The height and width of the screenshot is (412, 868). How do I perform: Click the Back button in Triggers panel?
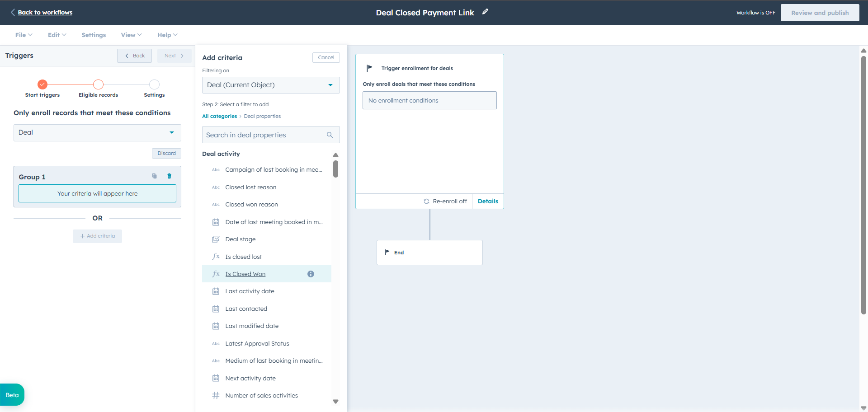point(134,56)
